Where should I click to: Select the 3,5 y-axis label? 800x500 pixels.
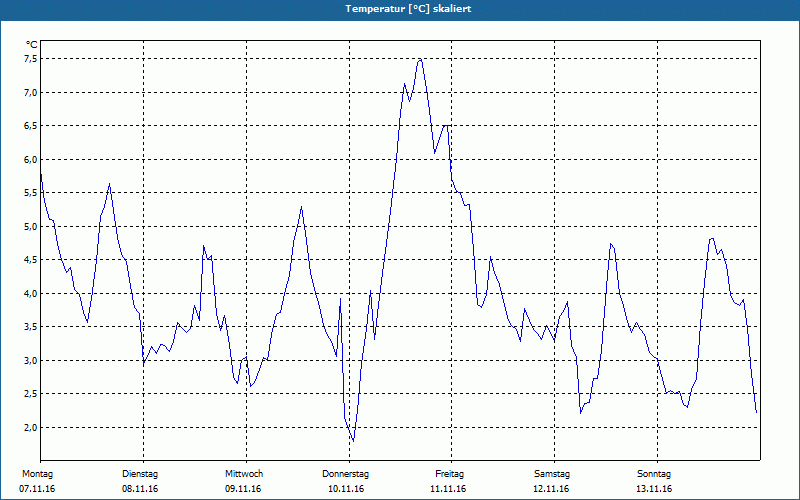30,327
